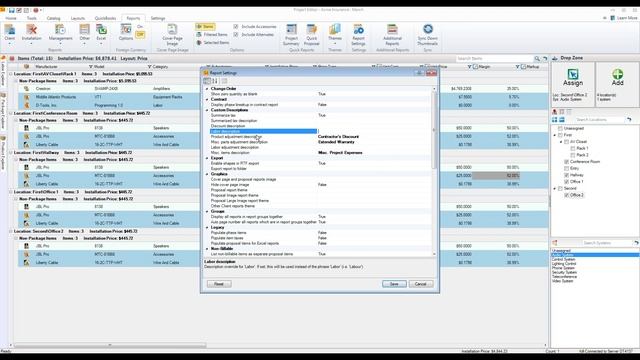Click the Cover Page Image button
The width and height of the screenshot is (640, 360).
(x=172, y=35)
